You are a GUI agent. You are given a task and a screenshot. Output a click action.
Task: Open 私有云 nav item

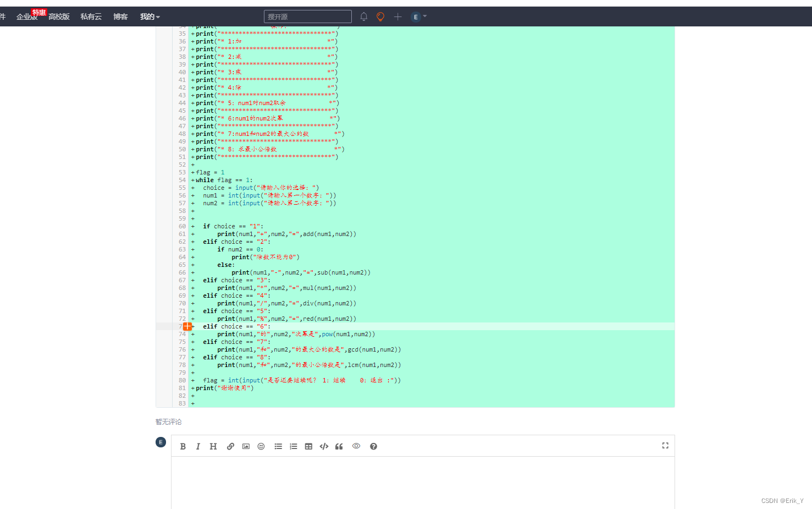point(91,17)
